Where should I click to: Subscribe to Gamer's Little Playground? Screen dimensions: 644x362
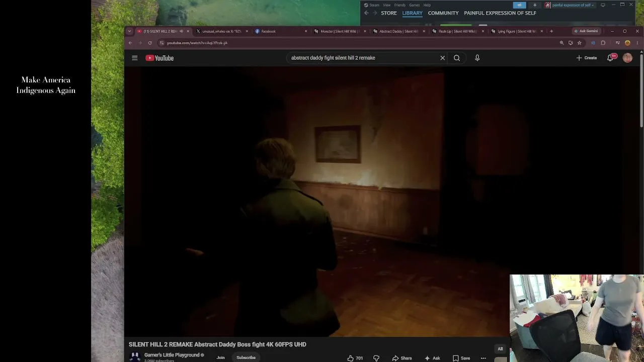pos(246,357)
